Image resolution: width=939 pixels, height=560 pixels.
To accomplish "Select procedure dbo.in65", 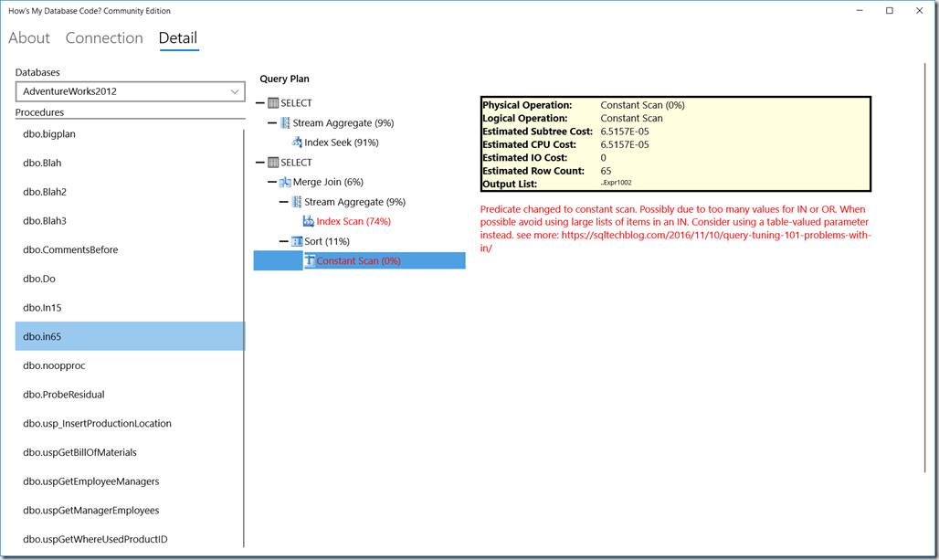I will [130, 336].
